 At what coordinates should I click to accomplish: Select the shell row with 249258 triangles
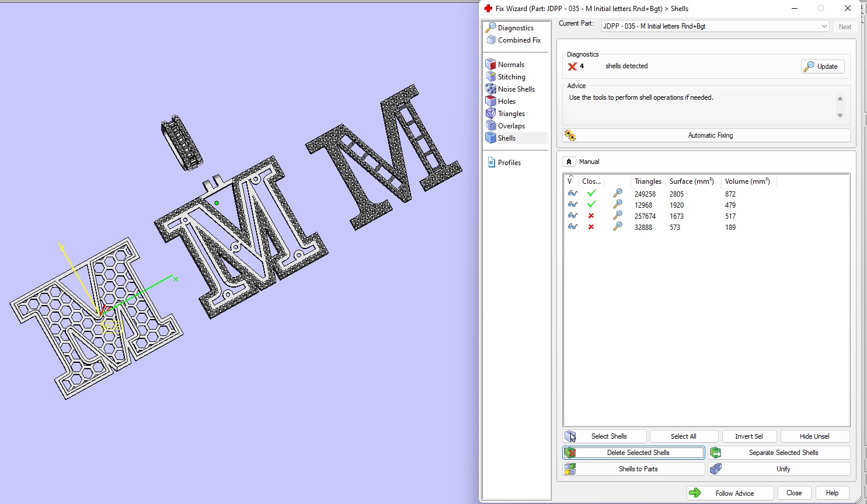coord(706,194)
